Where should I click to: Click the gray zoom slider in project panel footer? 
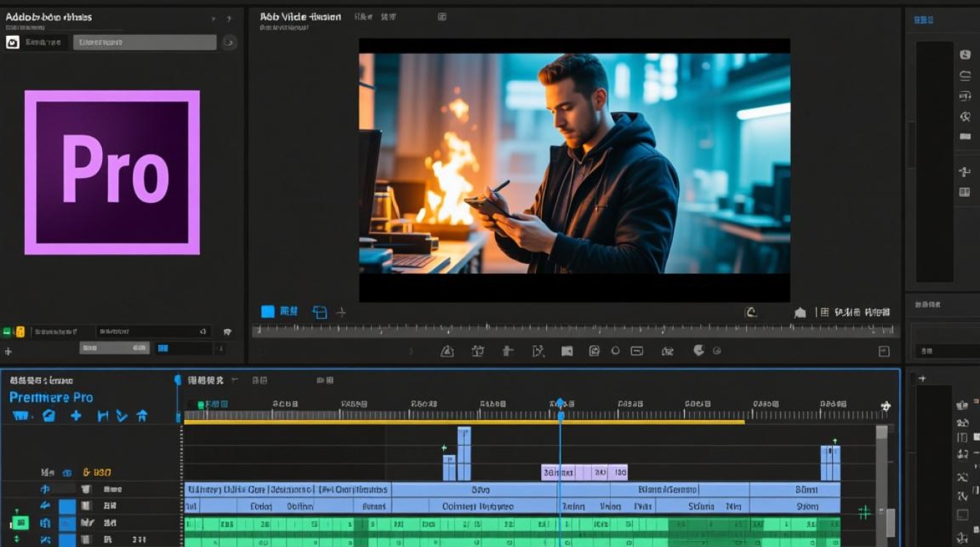(x=114, y=349)
